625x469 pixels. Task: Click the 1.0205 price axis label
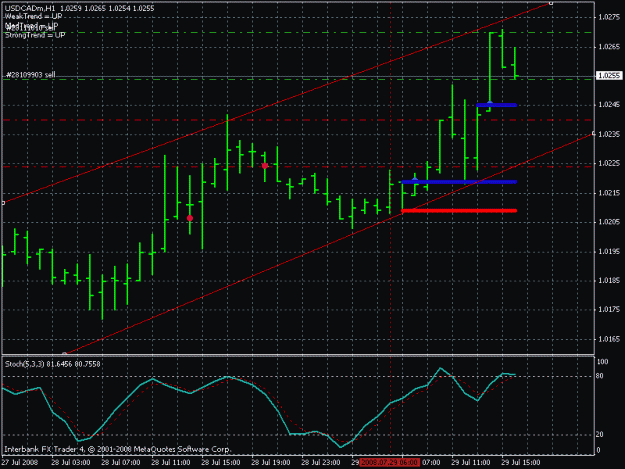[609, 222]
